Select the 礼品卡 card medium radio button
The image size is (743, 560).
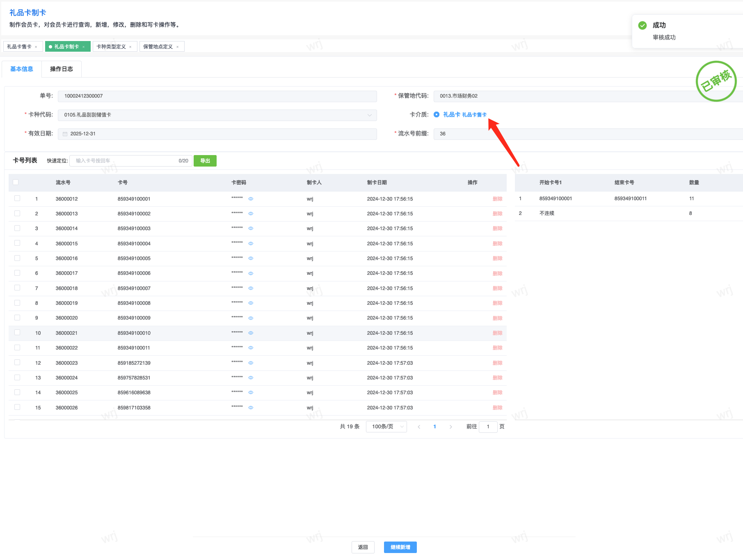[x=437, y=115]
